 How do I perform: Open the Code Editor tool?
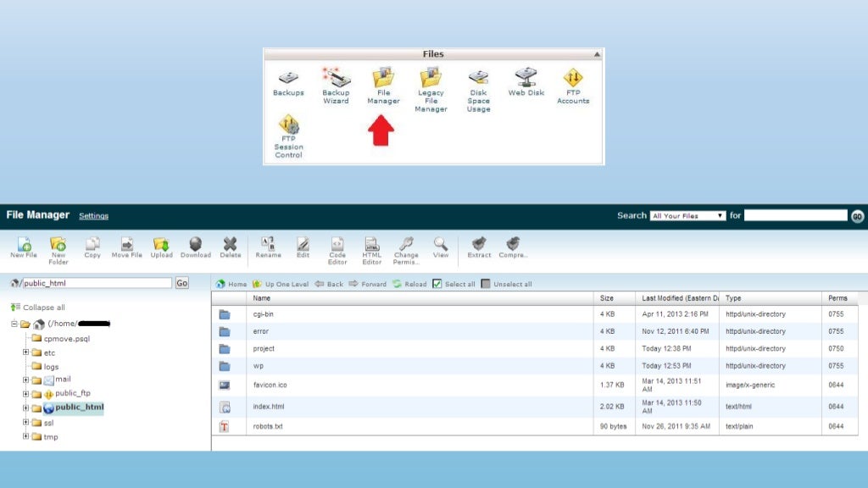click(337, 246)
